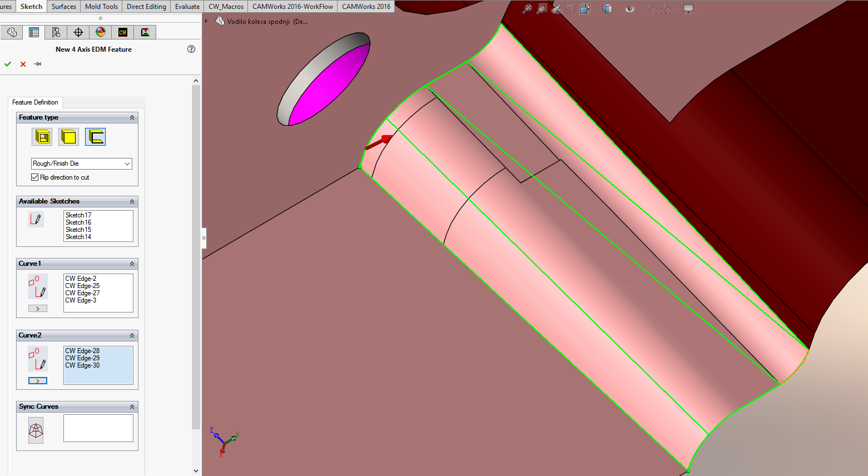Viewport: 868px width, 476px height.
Task: Open the Rough/Finish Die dropdown
Action: click(127, 163)
